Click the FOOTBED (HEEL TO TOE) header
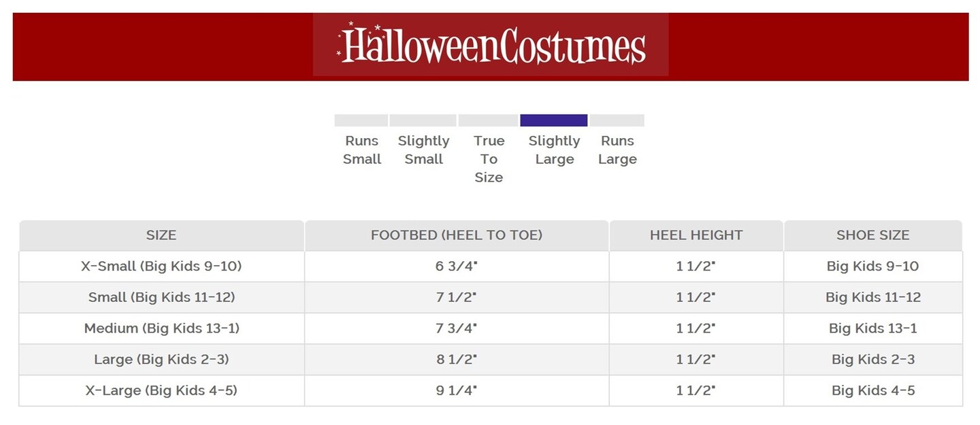This screenshot has height=425, width=980. click(457, 235)
